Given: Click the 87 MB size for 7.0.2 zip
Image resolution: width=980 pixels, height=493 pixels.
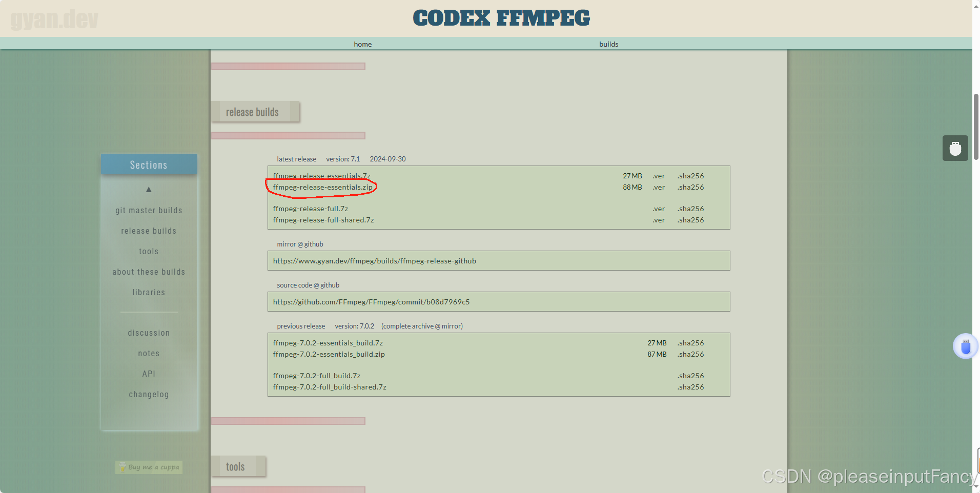Looking at the screenshot, I should 657,354.
